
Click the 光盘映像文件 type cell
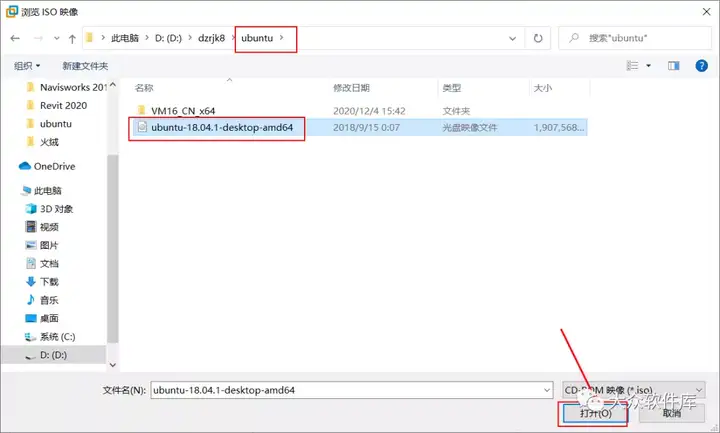point(469,128)
